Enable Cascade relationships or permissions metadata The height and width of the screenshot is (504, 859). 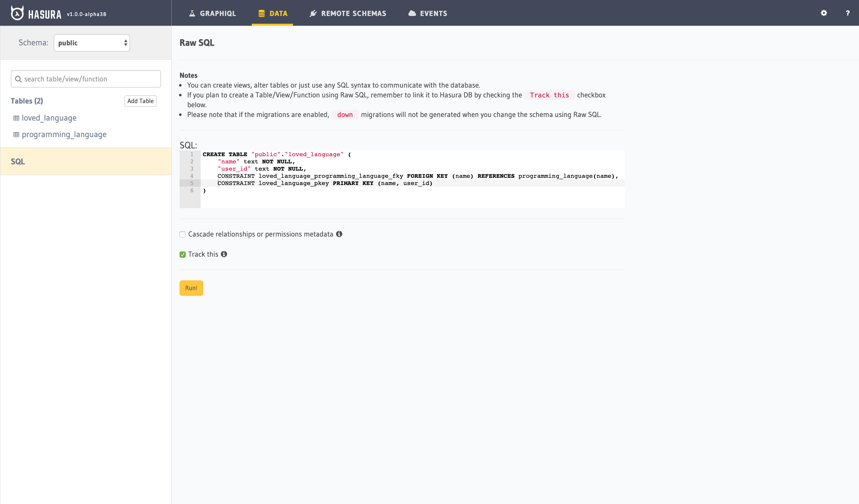click(x=183, y=234)
